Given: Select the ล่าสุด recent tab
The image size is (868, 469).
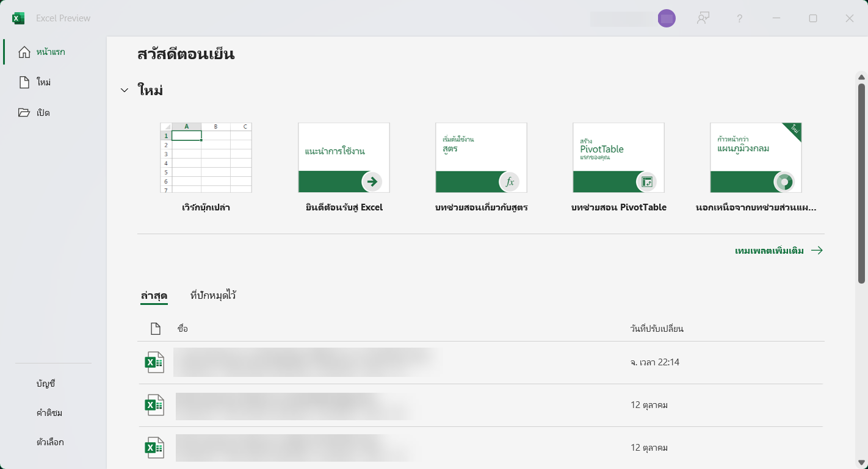Looking at the screenshot, I should tap(154, 296).
